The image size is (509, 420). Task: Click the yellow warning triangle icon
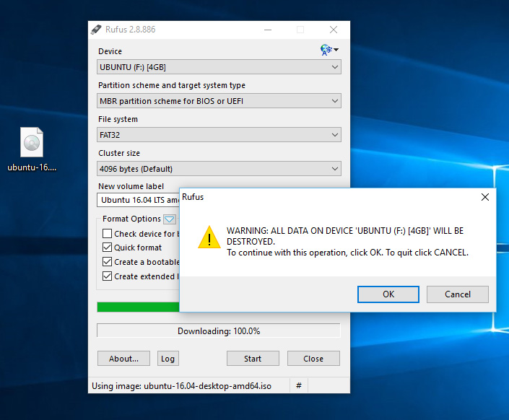[209, 237]
